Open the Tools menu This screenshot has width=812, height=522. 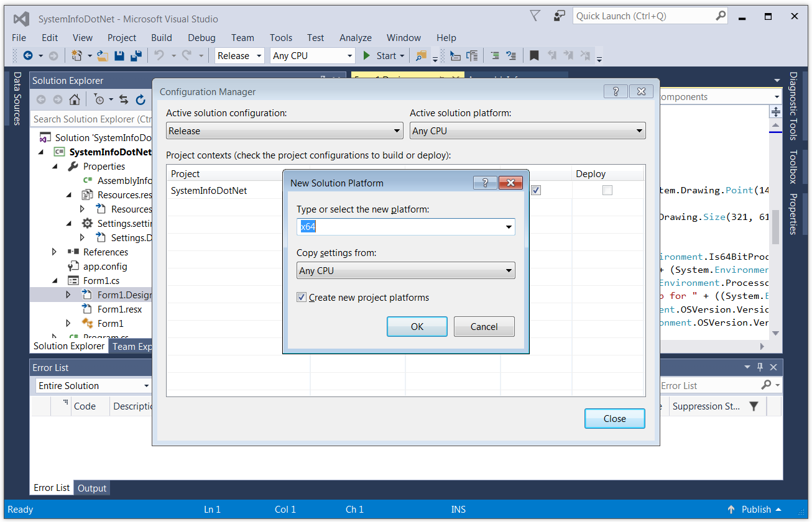281,38
